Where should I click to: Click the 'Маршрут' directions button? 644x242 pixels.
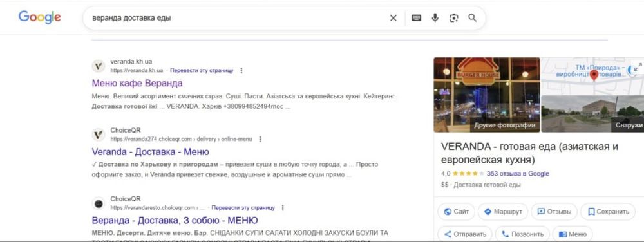[x=503, y=212]
